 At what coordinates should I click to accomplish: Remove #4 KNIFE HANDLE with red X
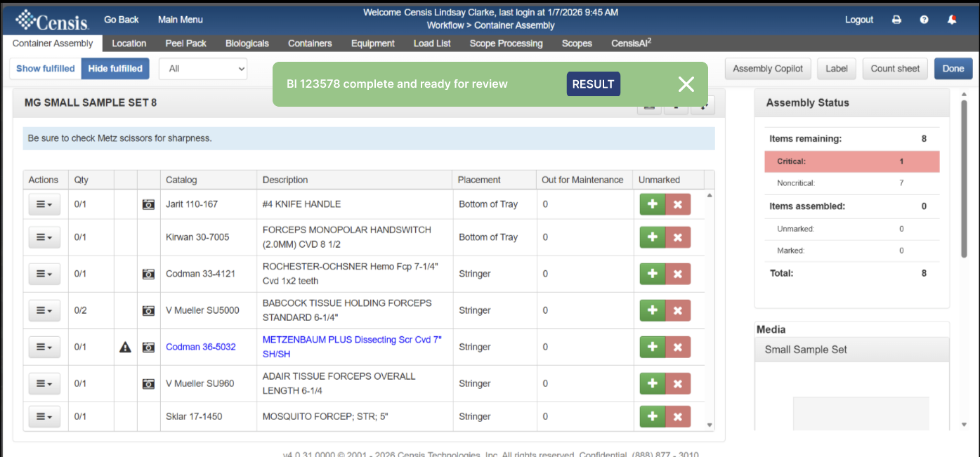[678, 204]
